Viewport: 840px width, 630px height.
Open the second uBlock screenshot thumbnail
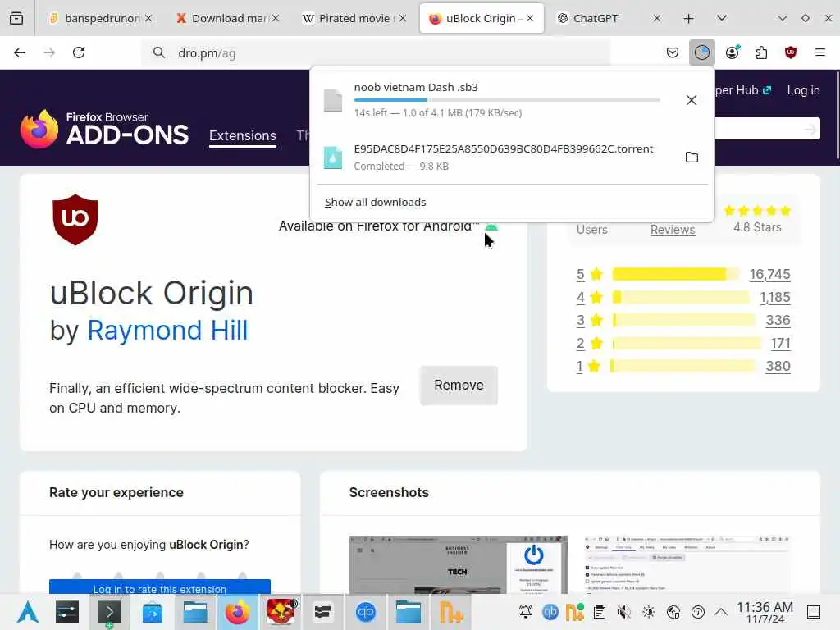coord(687,564)
